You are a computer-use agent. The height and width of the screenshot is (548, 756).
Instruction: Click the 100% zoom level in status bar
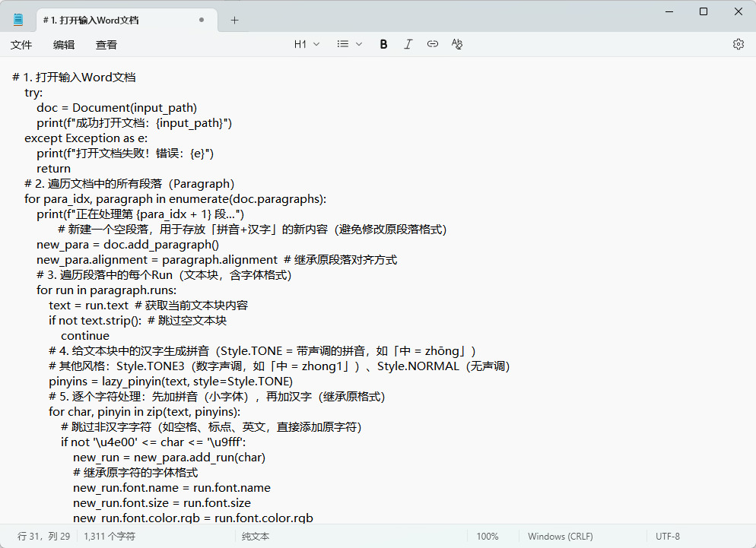point(488,537)
